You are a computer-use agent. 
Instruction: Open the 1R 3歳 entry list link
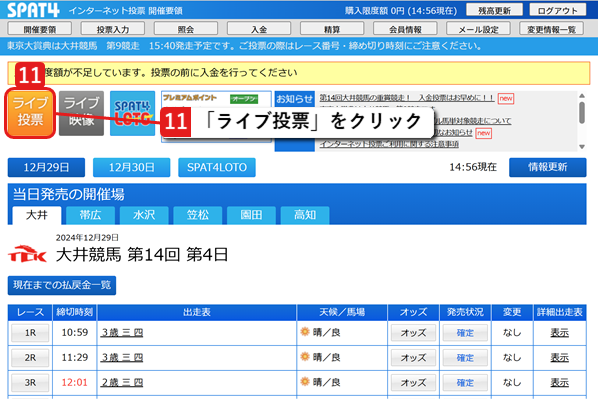122,332
